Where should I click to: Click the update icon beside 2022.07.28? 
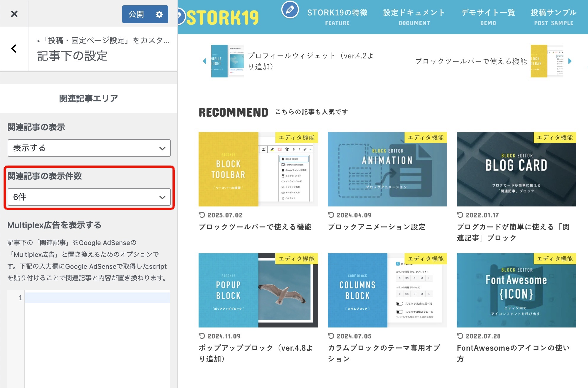460,336
